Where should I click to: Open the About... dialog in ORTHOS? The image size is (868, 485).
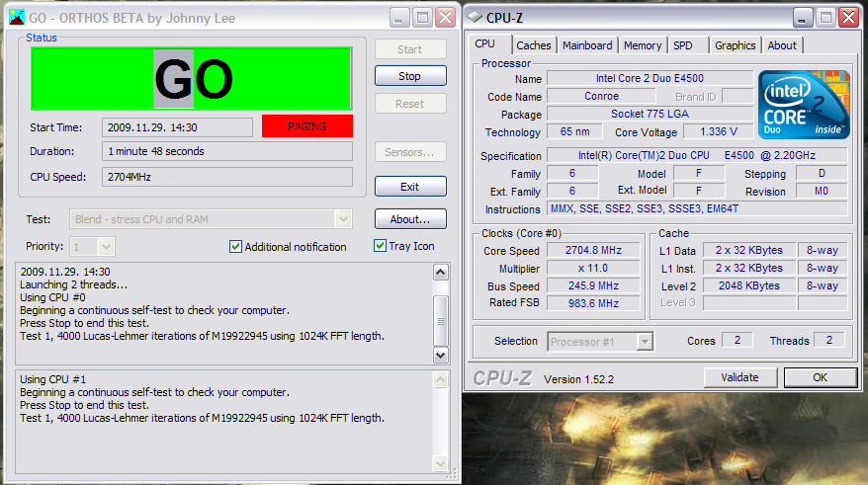pyautogui.click(x=410, y=219)
